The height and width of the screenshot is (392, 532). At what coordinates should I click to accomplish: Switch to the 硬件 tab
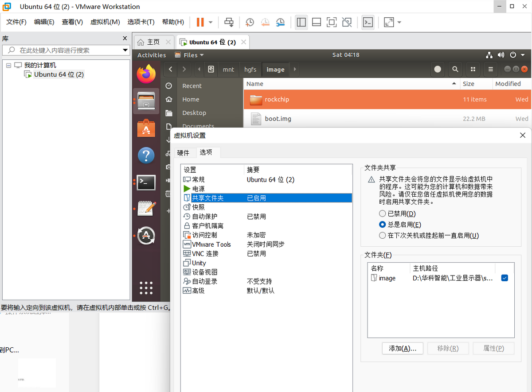click(184, 152)
